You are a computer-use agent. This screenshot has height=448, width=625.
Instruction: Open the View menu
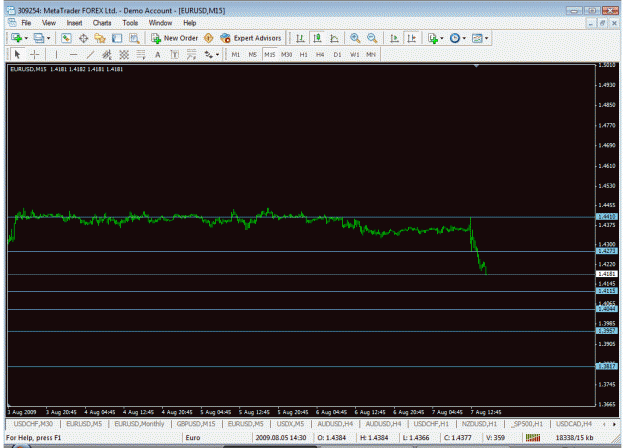(x=49, y=23)
